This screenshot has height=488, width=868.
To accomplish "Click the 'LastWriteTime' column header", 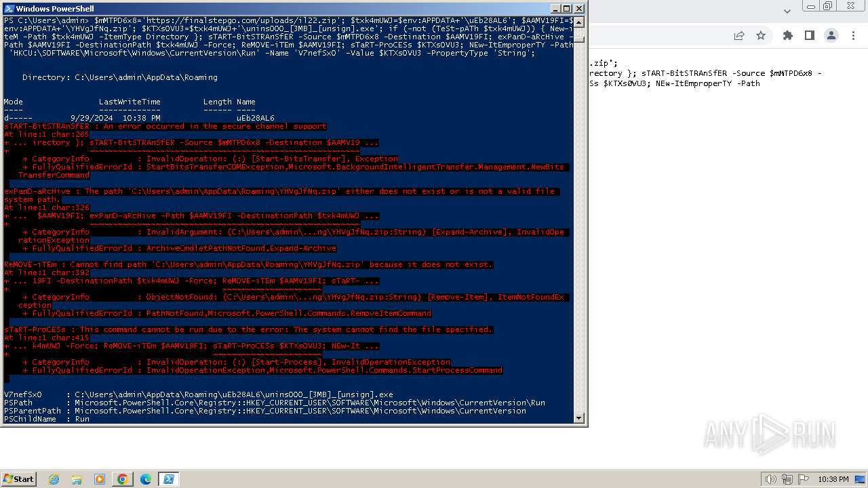I will [x=130, y=102].
